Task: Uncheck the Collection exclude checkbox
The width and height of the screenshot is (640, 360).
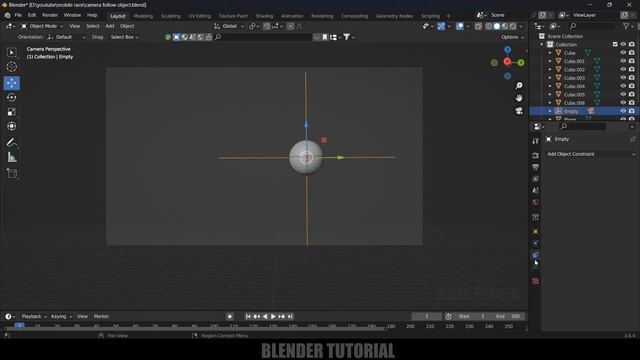Action: tap(615, 44)
